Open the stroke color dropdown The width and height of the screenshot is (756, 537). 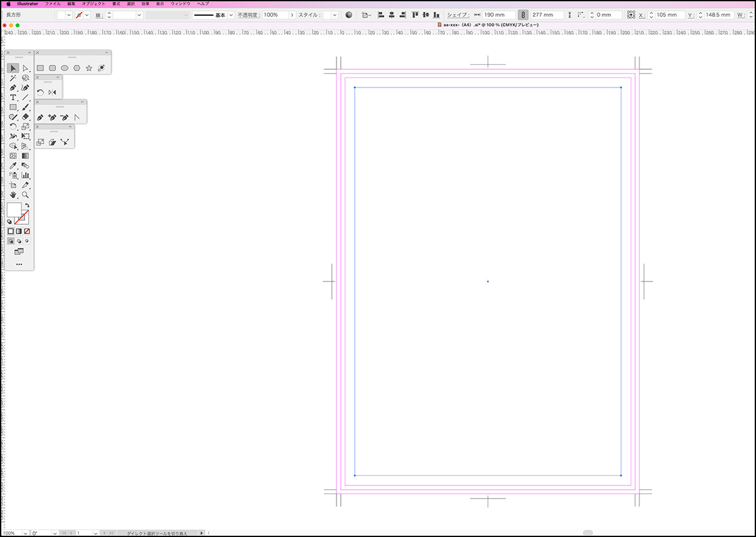(x=87, y=14)
